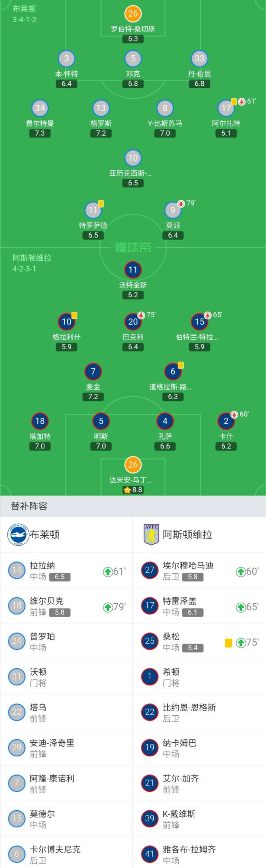Tap the 61' substitution-on arrow for 拉拉纳

tap(108, 572)
